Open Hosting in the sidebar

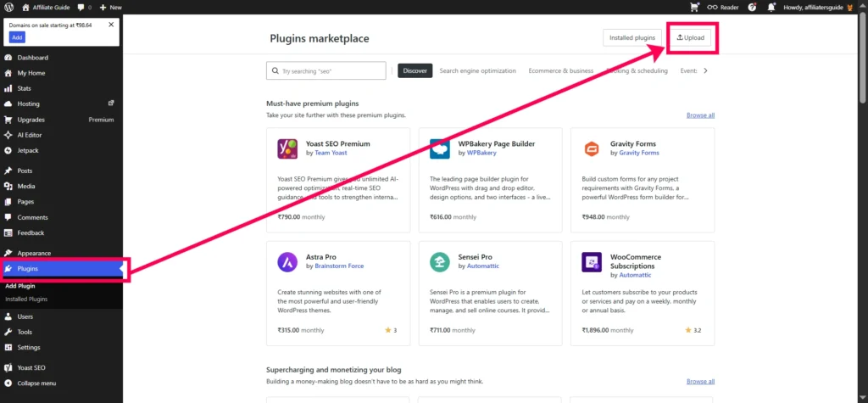click(x=28, y=104)
